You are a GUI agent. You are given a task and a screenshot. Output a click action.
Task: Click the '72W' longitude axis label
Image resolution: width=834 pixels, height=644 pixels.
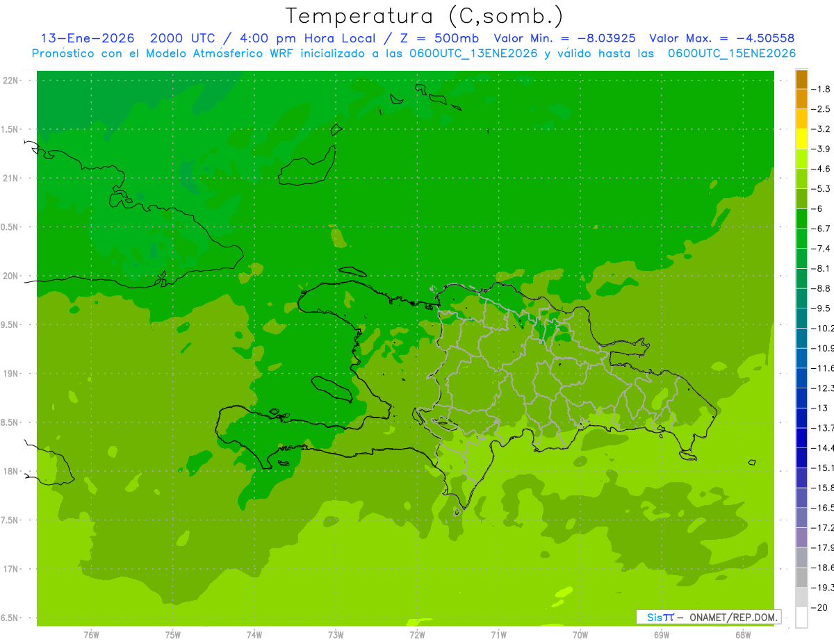[417, 635]
